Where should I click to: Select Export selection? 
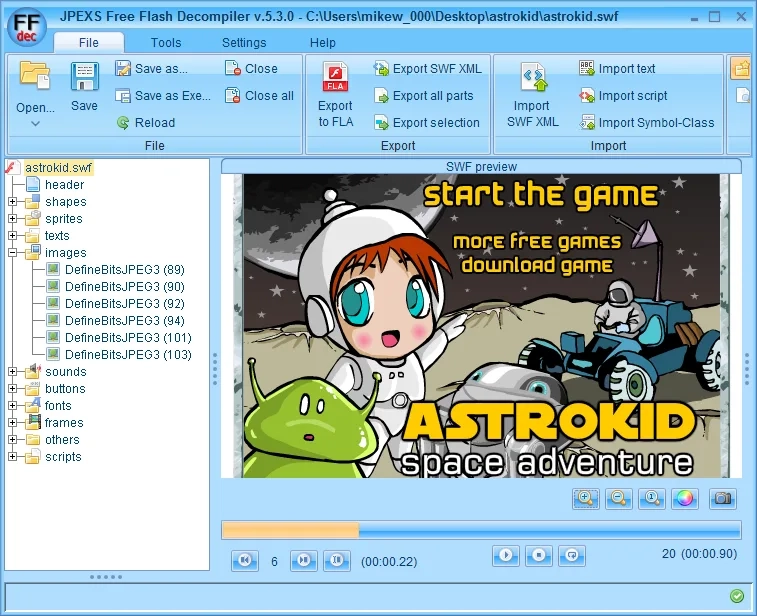[427, 123]
